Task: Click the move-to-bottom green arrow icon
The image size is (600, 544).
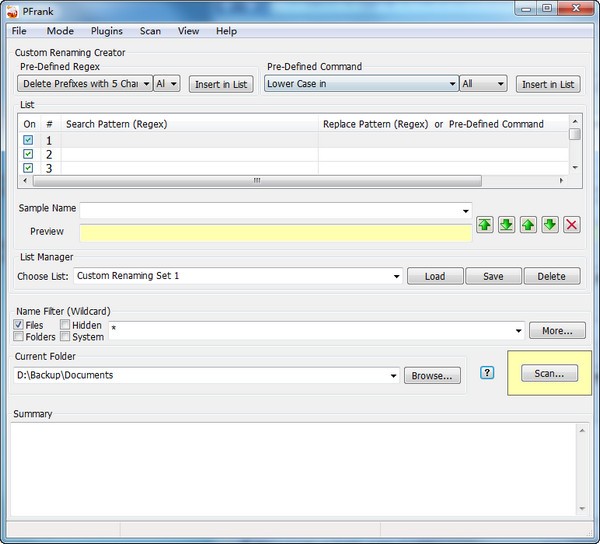Action: click(x=506, y=225)
